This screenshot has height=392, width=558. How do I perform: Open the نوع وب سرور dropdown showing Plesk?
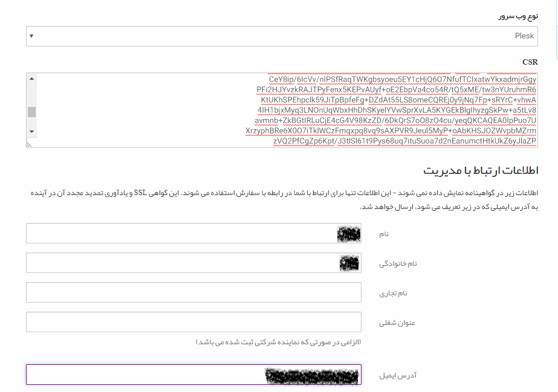282,36
